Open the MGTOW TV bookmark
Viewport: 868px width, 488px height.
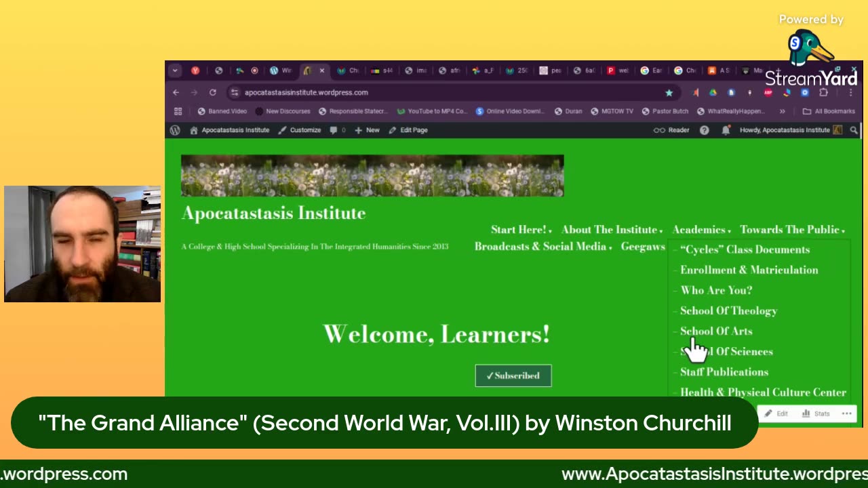click(612, 111)
